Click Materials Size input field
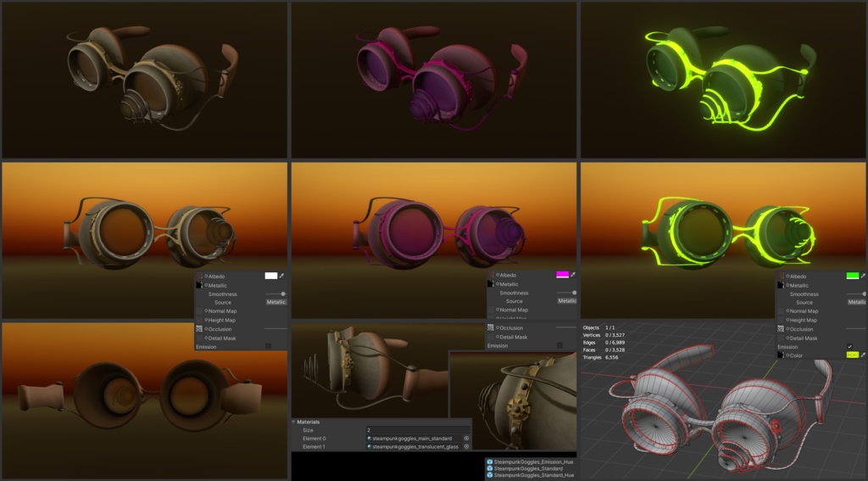 pos(418,430)
